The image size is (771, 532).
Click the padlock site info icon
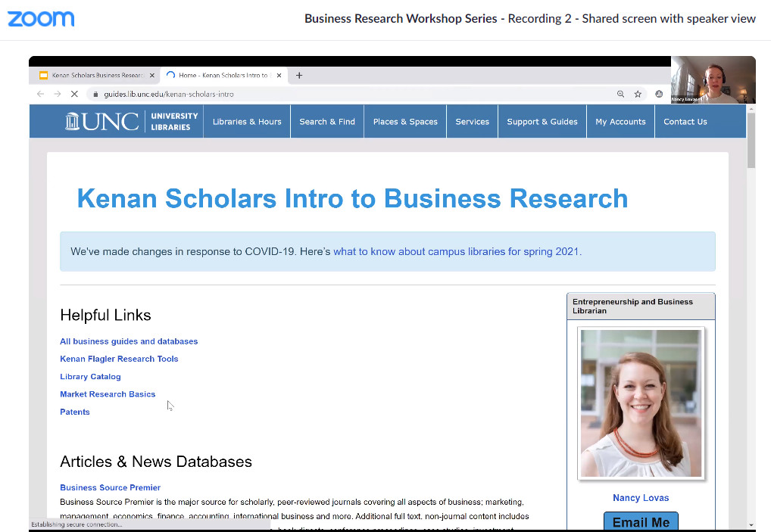point(95,94)
